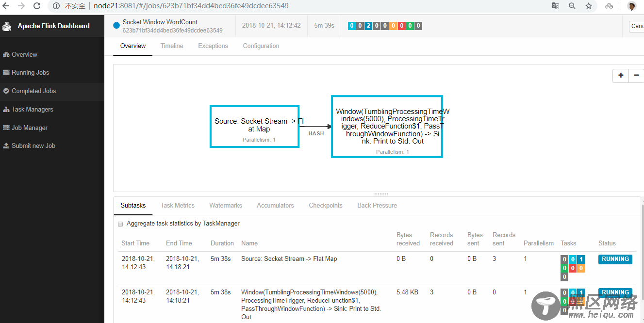The image size is (644, 323).
Task: Reload the page with the refresh icon
Action: click(37, 6)
